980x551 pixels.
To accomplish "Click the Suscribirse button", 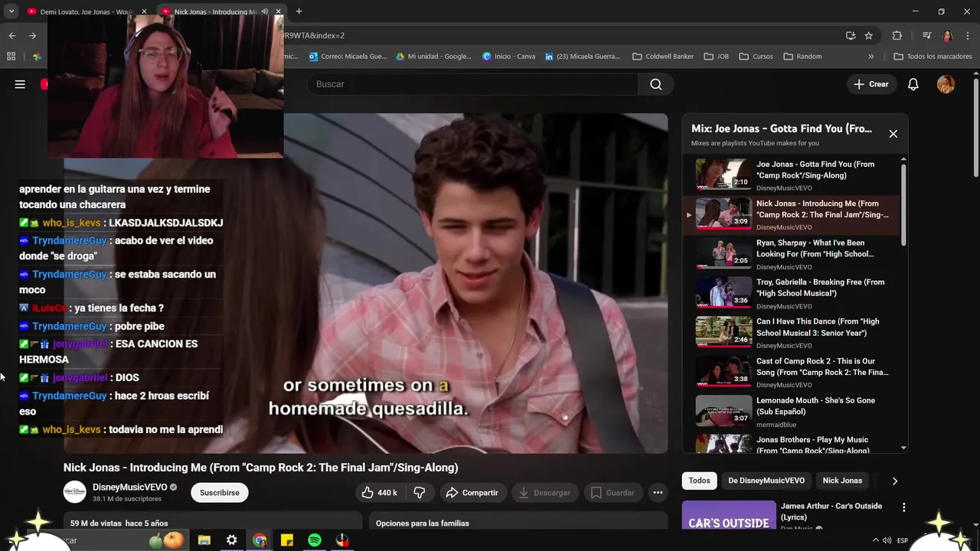I will 220,493.
